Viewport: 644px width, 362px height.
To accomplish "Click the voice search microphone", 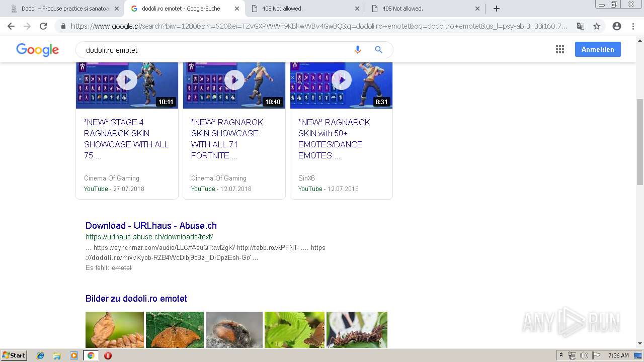I will click(358, 50).
